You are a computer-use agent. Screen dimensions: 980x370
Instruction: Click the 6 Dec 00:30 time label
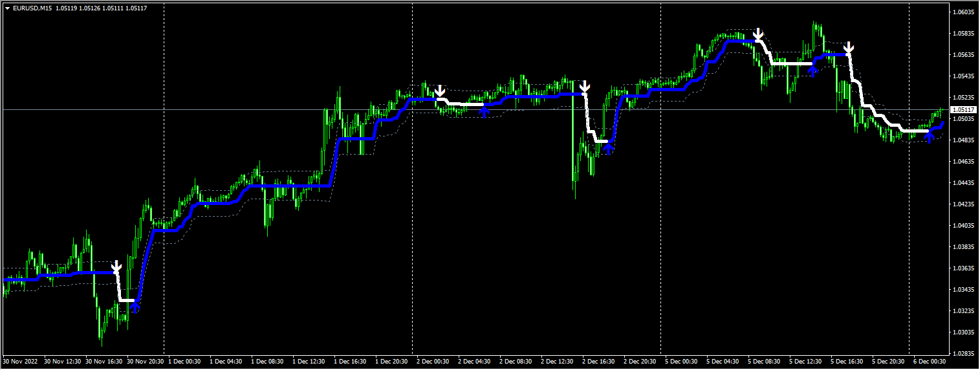[x=930, y=362]
